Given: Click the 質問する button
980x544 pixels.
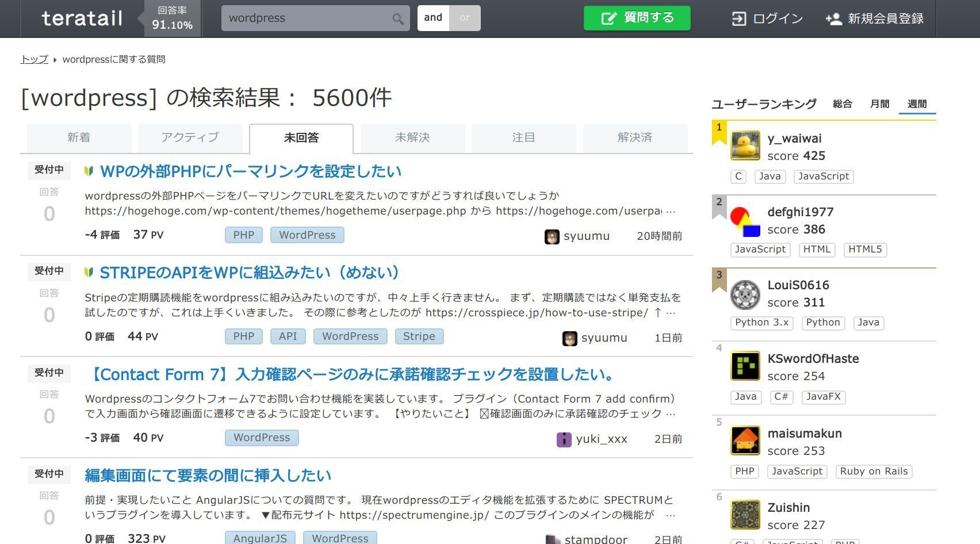Looking at the screenshot, I should [x=637, y=18].
